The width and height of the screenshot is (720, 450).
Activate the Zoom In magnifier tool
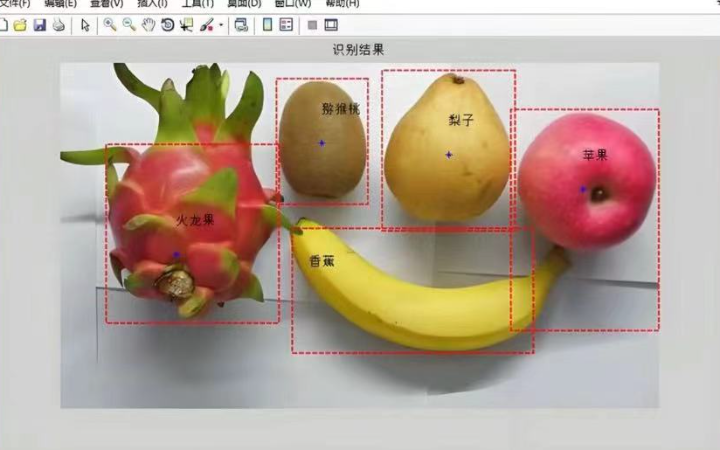[109, 25]
